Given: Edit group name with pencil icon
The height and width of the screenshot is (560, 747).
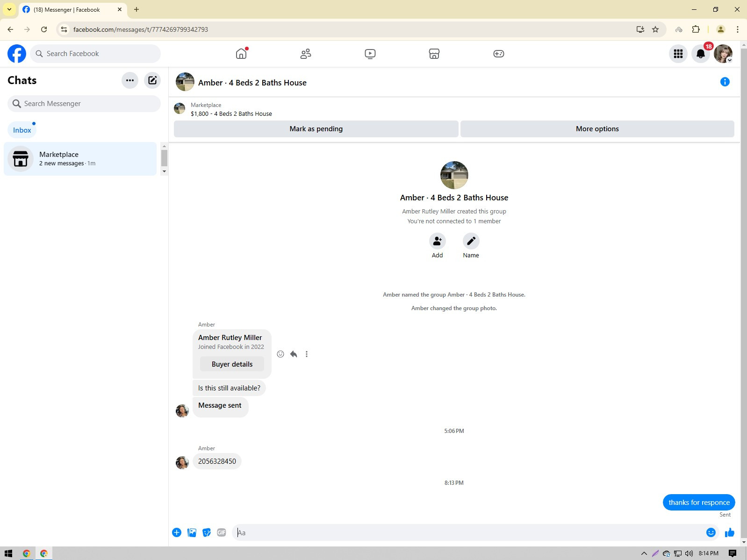Looking at the screenshot, I should [471, 241].
